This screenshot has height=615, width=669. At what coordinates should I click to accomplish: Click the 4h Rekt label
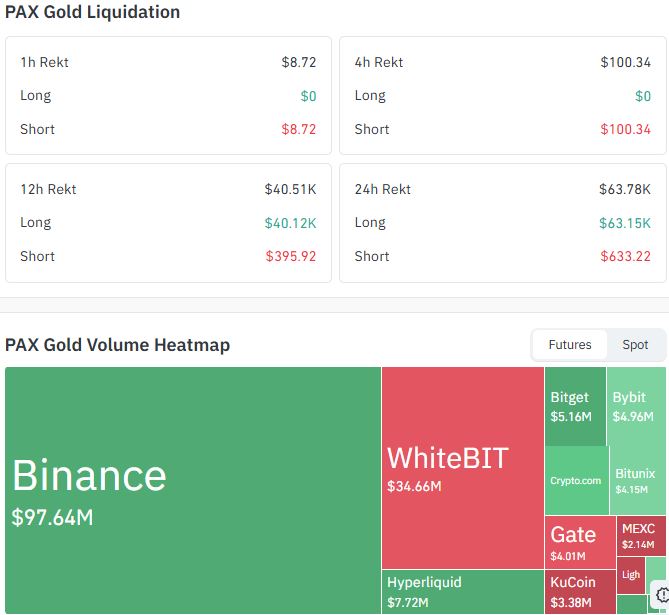pos(379,62)
